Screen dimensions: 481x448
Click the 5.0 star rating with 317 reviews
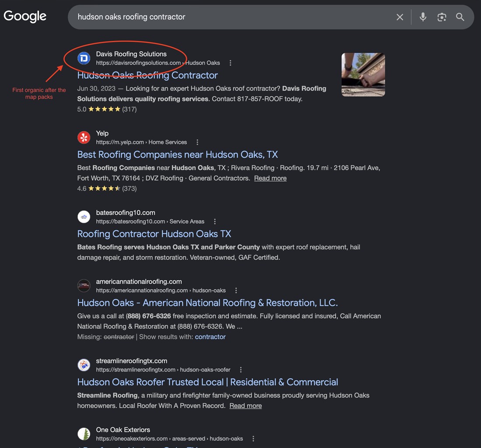click(107, 109)
